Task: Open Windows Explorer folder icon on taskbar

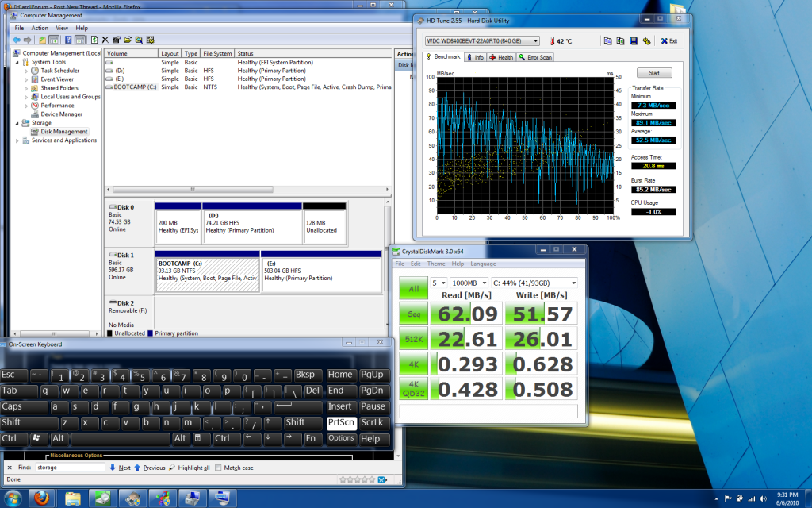Action: (x=73, y=498)
